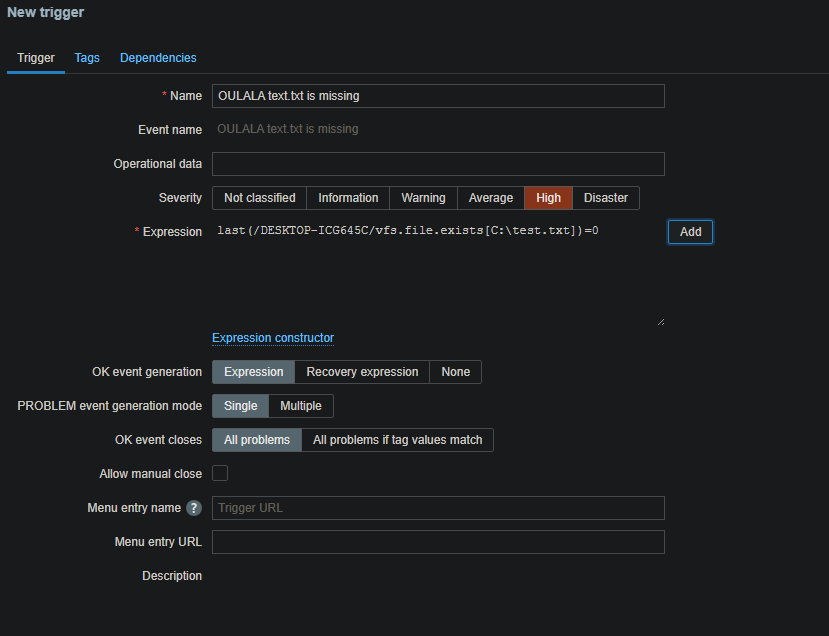Image resolution: width=829 pixels, height=636 pixels.
Task: Click the trigger Name input field
Action: [438, 96]
